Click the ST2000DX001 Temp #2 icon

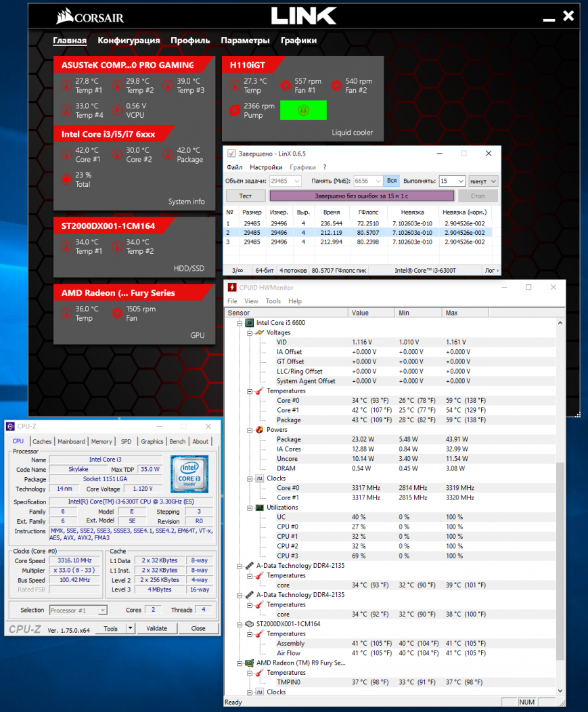[x=117, y=246]
